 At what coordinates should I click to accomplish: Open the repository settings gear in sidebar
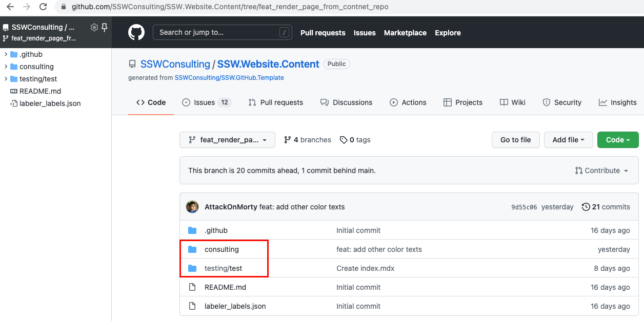pyautogui.click(x=94, y=27)
